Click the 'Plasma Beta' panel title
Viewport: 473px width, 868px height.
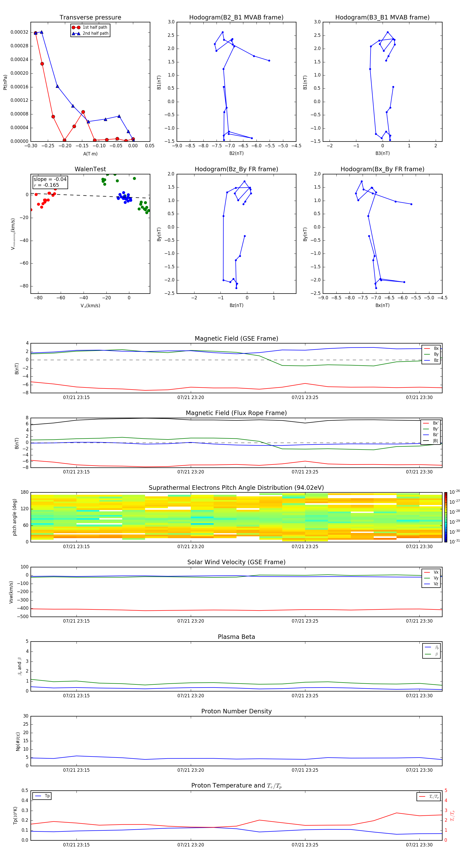tap(236, 637)
